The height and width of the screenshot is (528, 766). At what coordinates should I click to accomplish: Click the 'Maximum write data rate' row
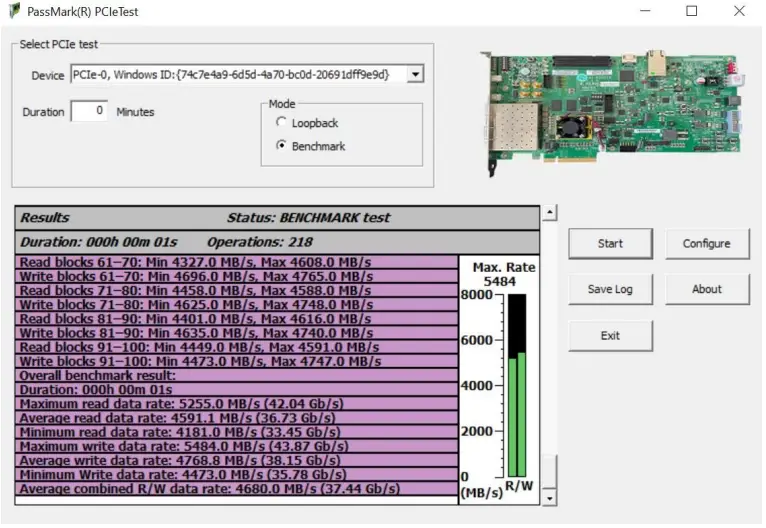coord(236,446)
